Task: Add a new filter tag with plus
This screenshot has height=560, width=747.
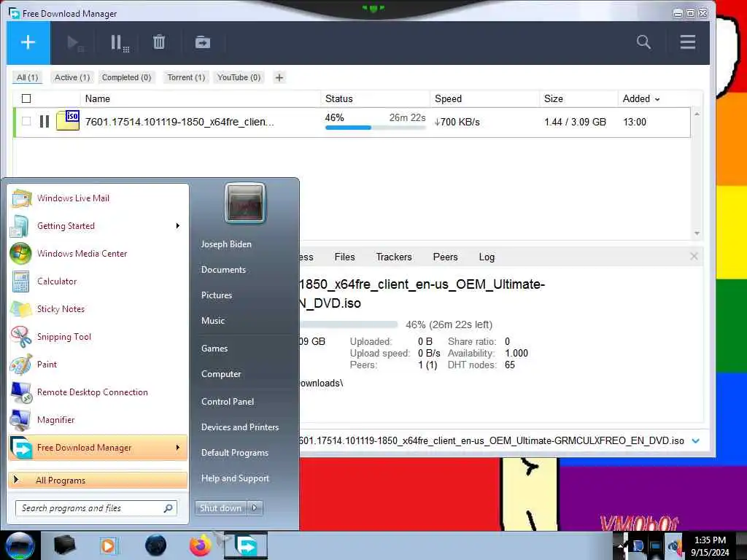Action: click(279, 77)
